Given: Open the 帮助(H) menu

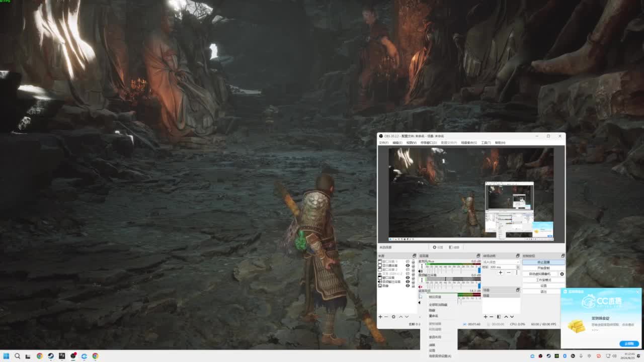Looking at the screenshot, I should coord(500,143).
